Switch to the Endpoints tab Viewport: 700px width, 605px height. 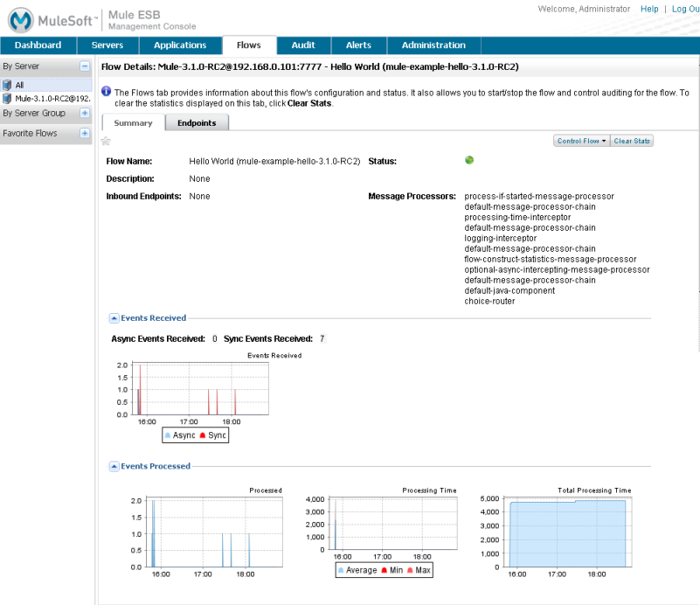(197, 123)
